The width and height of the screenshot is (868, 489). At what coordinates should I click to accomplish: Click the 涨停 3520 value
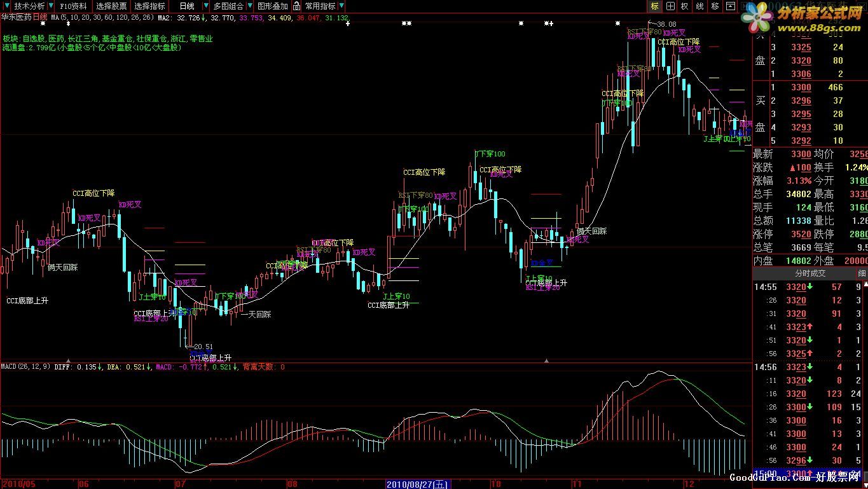click(801, 234)
